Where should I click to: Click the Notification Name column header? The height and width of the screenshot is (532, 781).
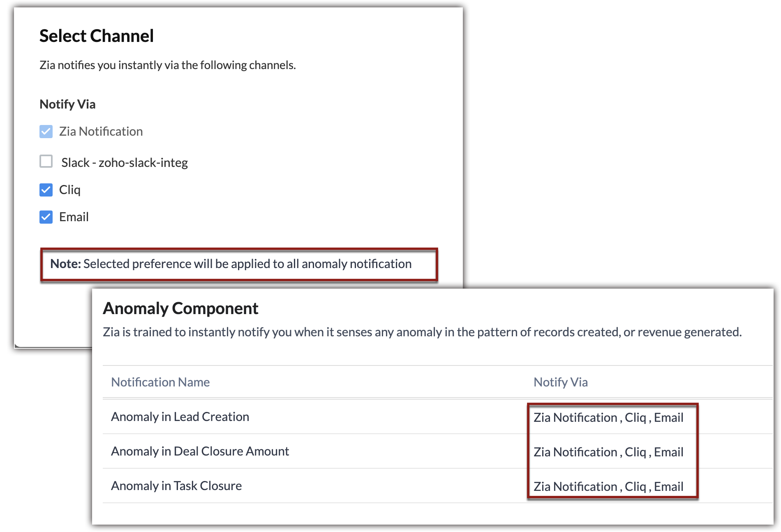(x=160, y=382)
